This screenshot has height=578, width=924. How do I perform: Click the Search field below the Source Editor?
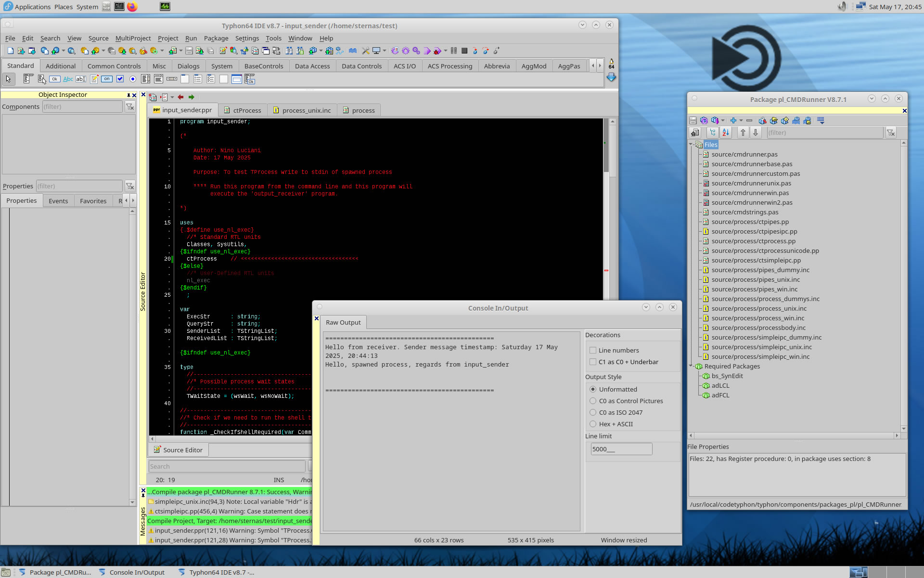(x=227, y=466)
